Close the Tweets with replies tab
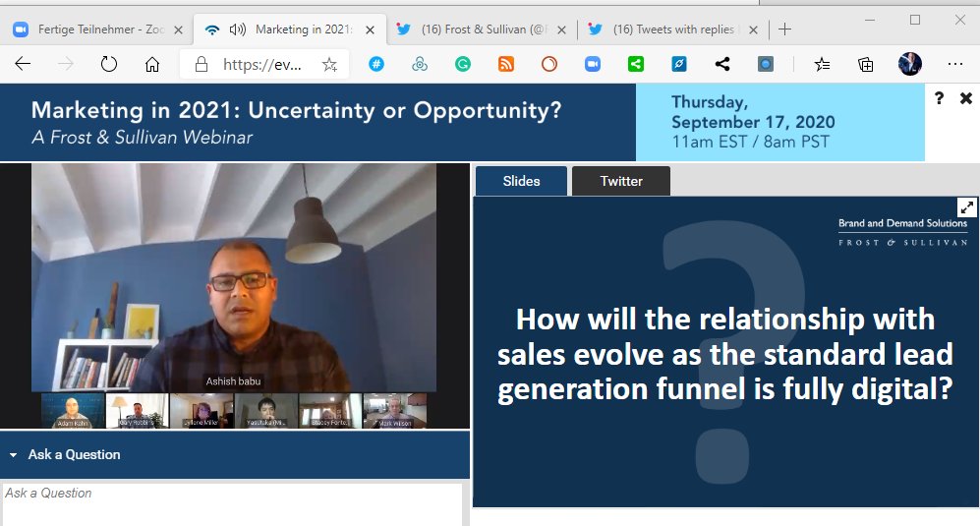The height and width of the screenshot is (526, 980). pyautogui.click(x=753, y=29)
